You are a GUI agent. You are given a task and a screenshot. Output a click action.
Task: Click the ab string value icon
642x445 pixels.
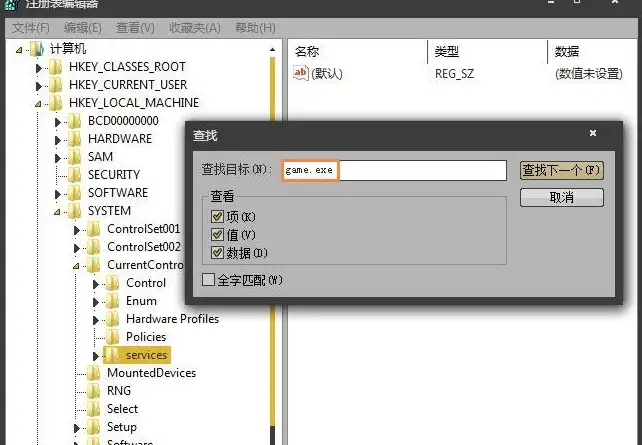click(x=301, y=73)
